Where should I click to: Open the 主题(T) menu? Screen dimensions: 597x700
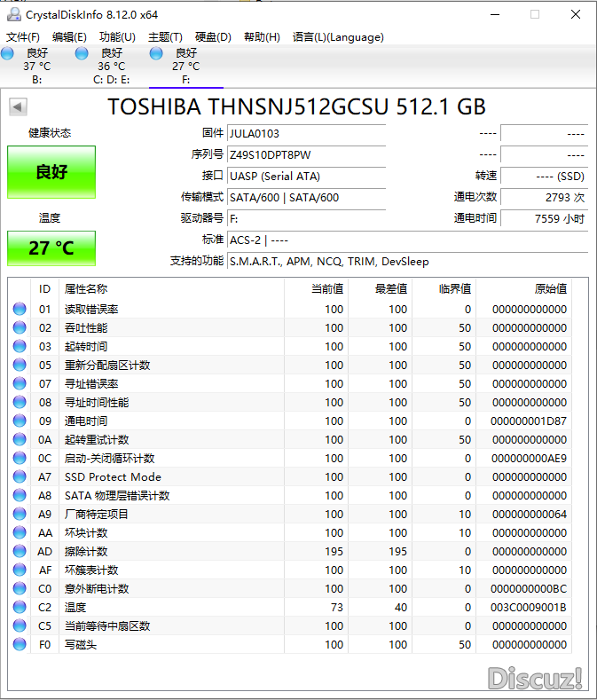click(165, 37)
